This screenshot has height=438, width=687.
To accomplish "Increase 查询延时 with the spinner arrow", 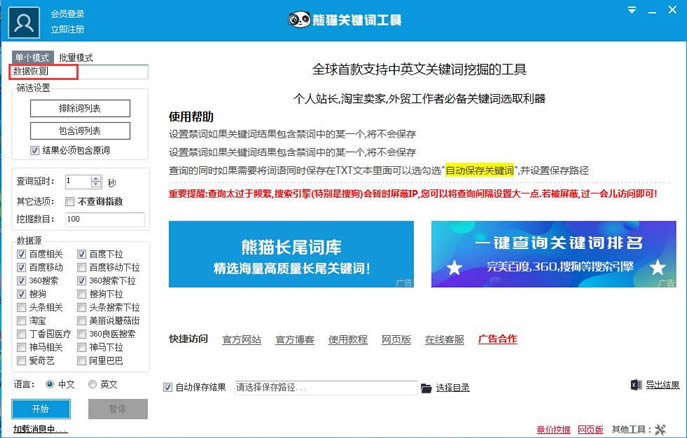I will 97,178.
